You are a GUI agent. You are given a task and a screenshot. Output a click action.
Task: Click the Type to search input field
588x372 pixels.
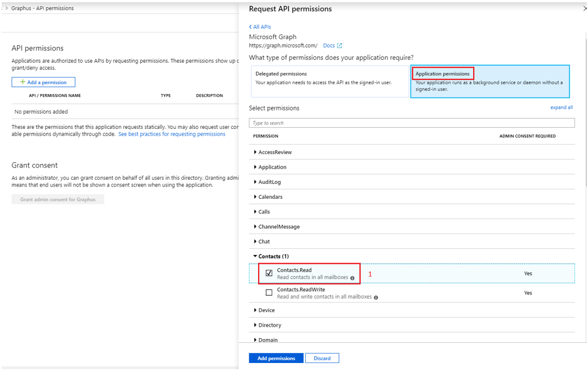[412, 123]
